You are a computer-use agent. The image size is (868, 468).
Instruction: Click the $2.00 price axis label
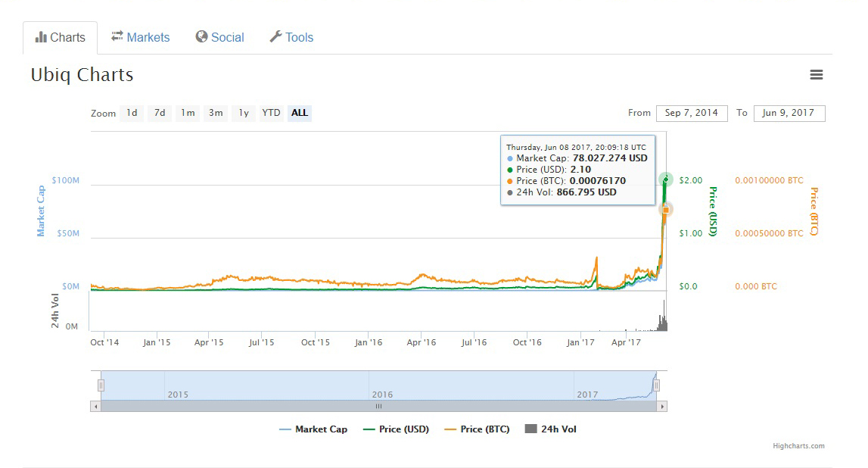click(691, 180)
